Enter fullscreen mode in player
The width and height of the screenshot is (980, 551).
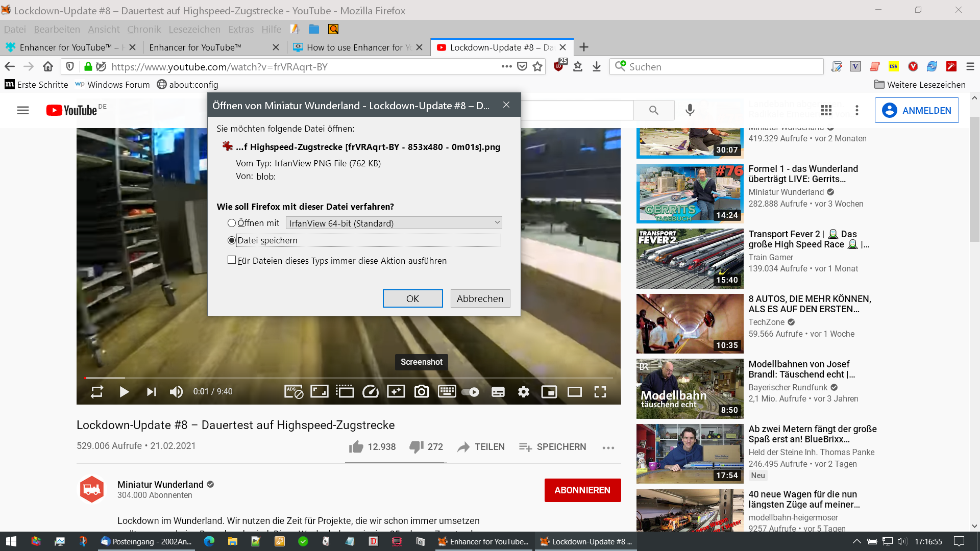600,392
